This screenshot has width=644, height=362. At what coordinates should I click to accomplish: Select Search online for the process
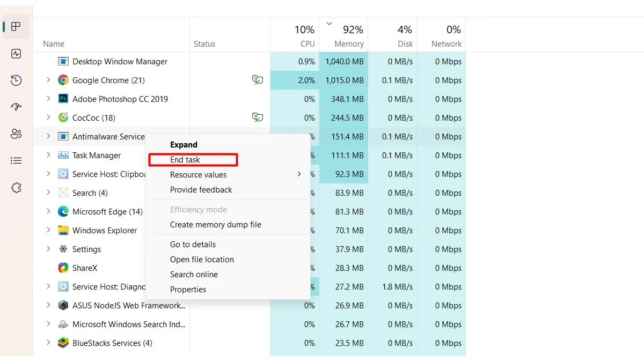pos(193,274)
